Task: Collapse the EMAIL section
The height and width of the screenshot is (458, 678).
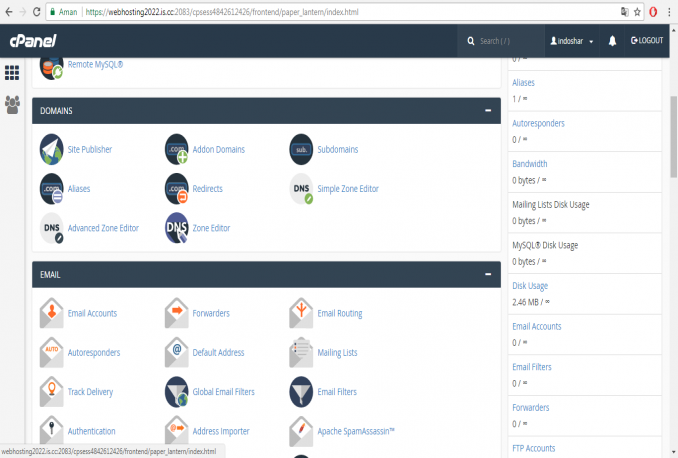Action: point(488,274)
